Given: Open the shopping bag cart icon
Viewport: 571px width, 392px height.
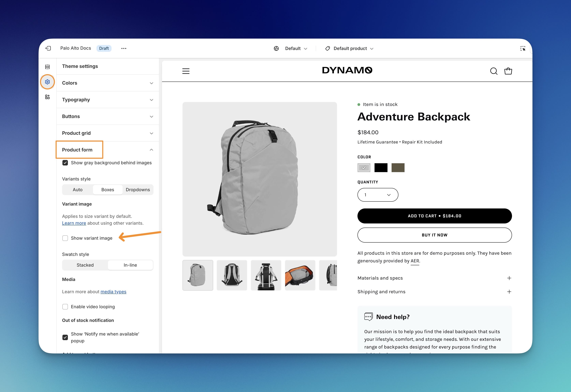Looking at the screenshot, I should click(x=508, y=71).
